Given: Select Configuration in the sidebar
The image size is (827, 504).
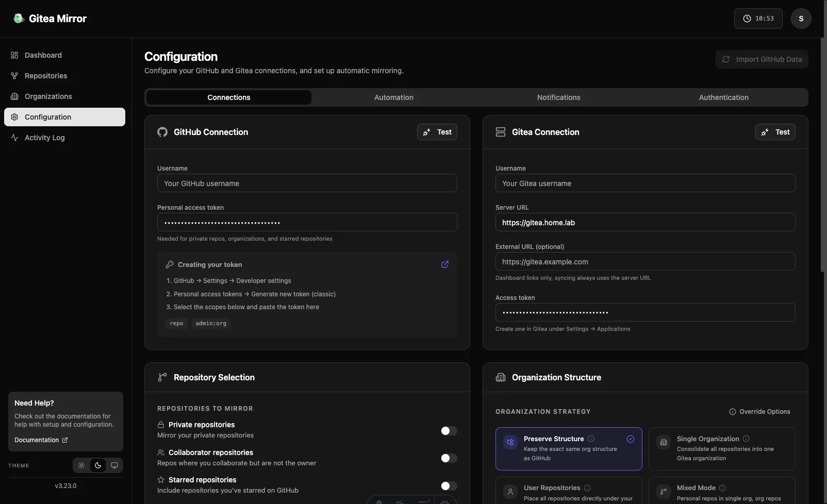Looking at the screenshot, I should point(64,117).
